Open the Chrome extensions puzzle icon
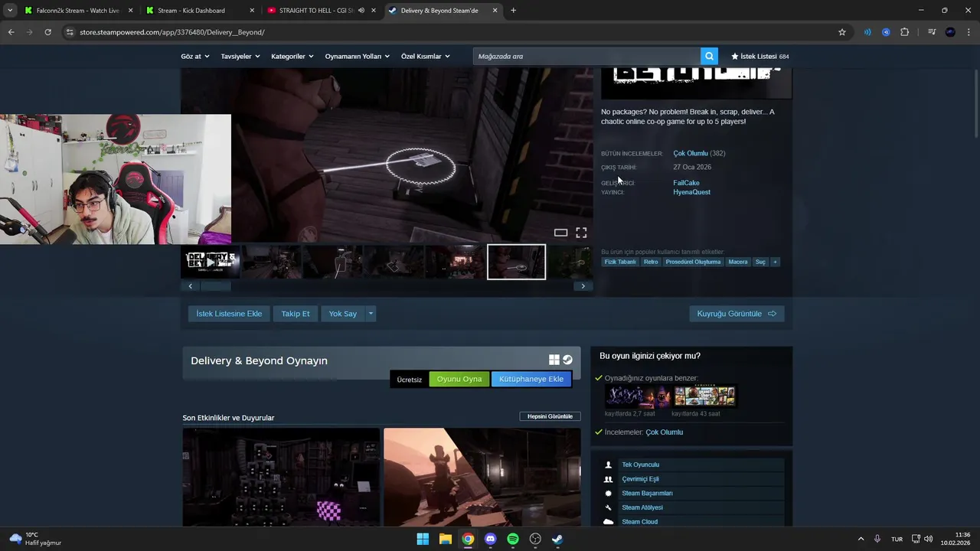This screenshot has width=980, height=551. point(905,32)
